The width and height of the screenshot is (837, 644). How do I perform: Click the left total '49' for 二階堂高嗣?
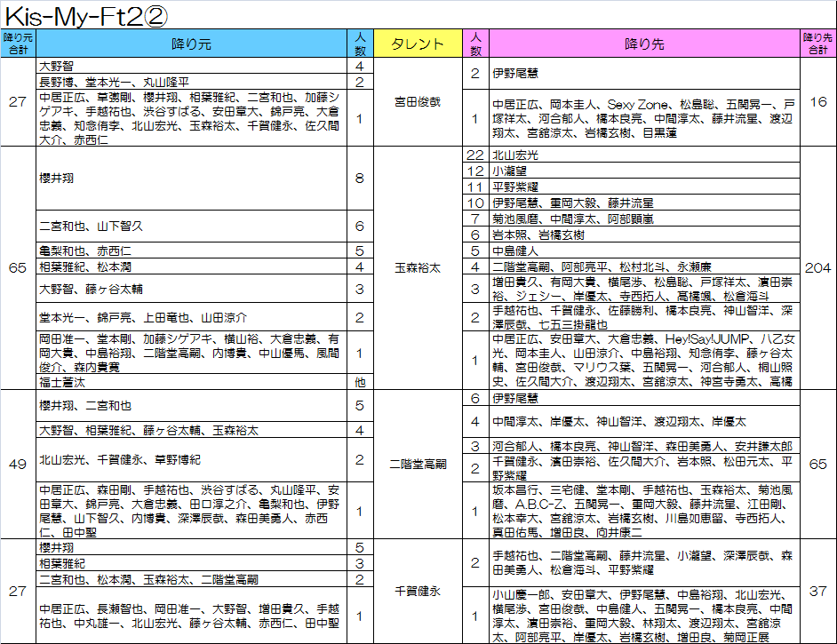[x=18, y=465]
